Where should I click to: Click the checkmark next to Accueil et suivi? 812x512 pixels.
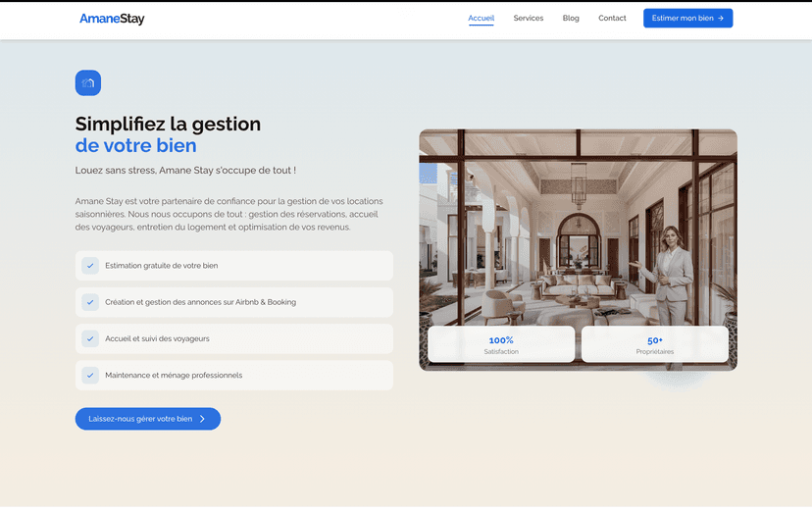[x=90, y=338]
